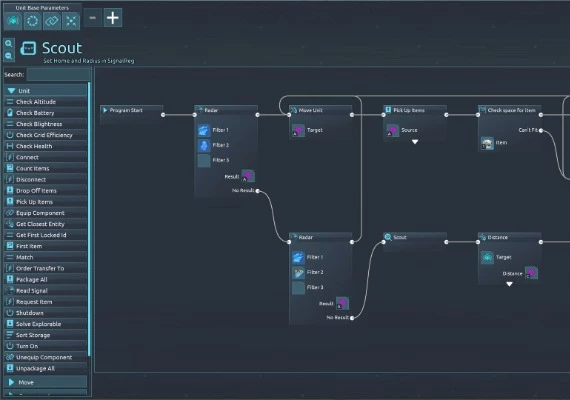Click the instruction list scrollbar
The height and width of the screenshot is (400, 570).
tap(89, 219)
